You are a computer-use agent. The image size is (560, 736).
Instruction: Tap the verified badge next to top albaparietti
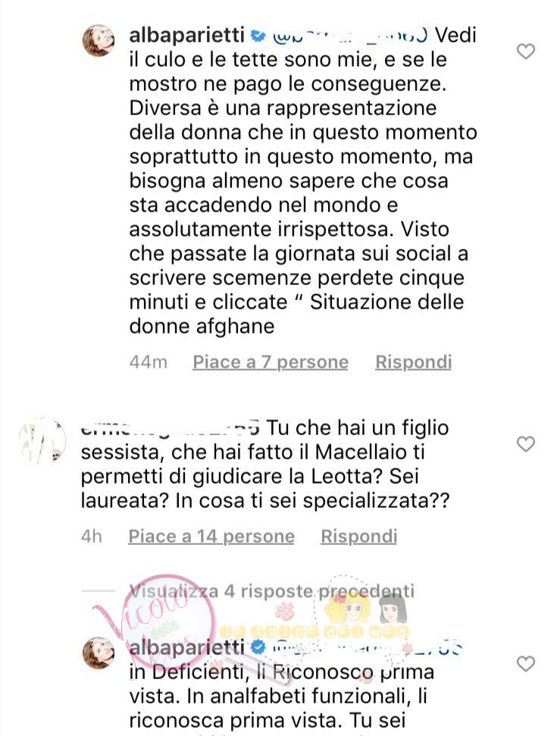pos(258,36)
